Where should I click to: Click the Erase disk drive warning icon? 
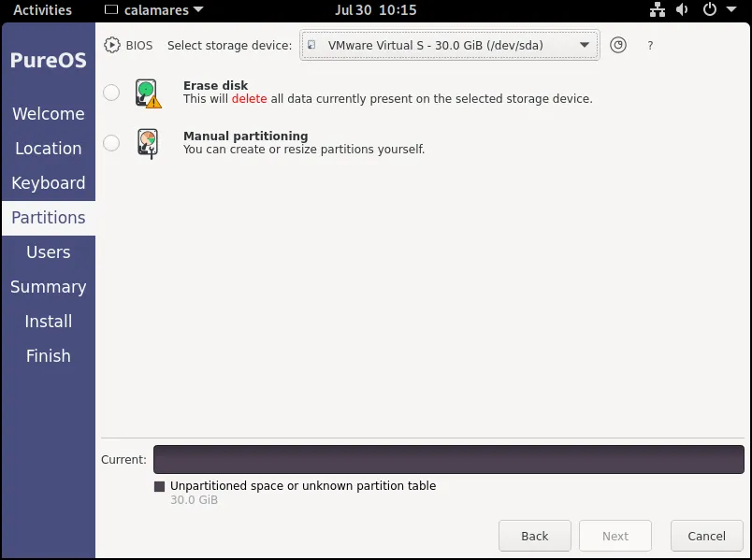click(148, 93)
